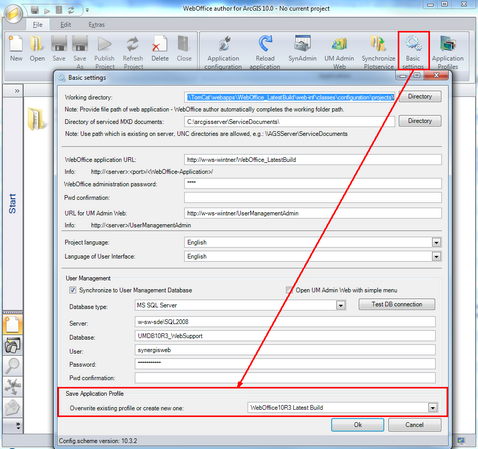
Task: Open the quick access toolbar customize arrow
Action: (x=87, y=10)
